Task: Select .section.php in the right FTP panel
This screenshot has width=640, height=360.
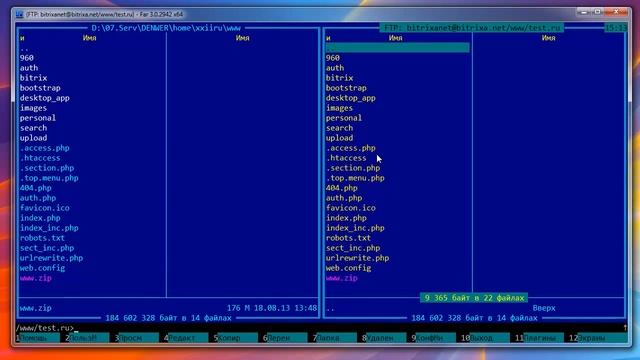Action: [x=353, y=168]
